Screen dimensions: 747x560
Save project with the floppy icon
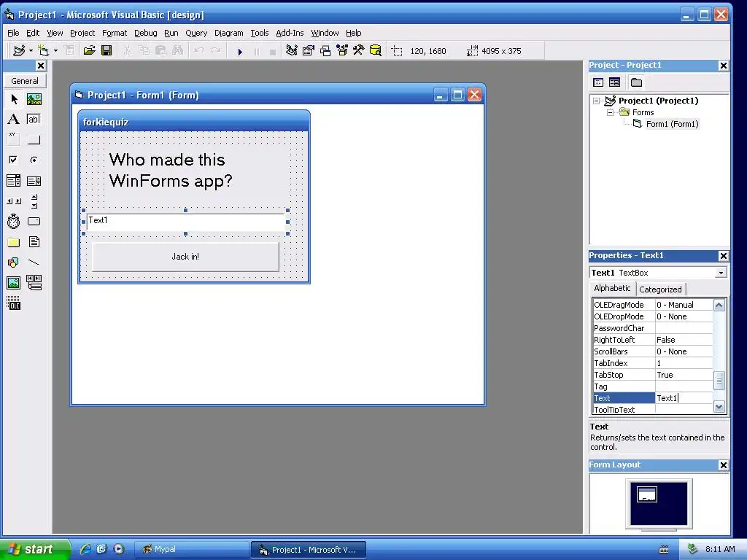click(107, 50)
